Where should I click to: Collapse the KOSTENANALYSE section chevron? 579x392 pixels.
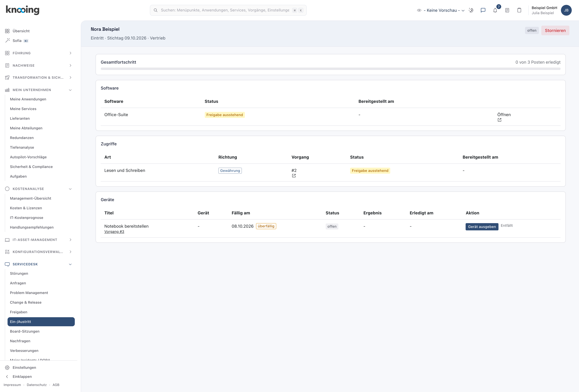click(70, 189)
